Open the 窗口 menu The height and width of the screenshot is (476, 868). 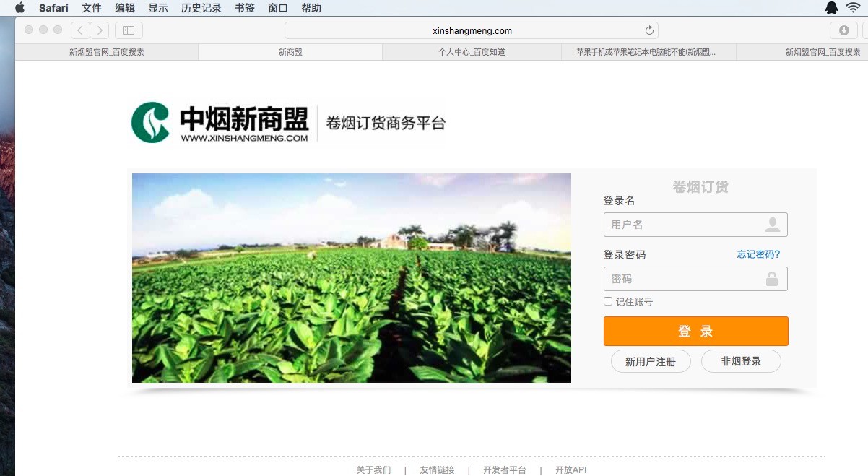[278, 8]
